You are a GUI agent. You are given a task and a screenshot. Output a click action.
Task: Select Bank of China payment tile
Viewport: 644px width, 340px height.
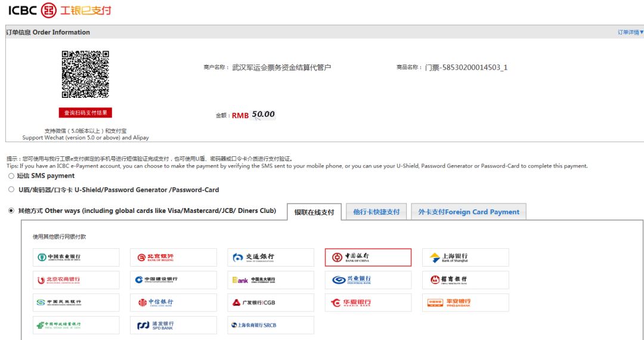tap(368, 258)
